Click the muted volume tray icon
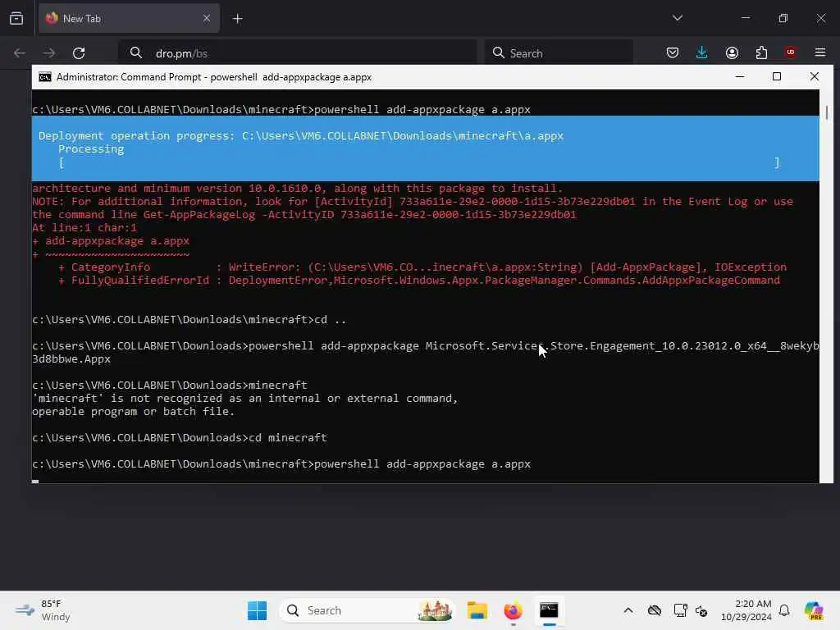Viewport: 840px width, 630px height. pos(701,610)
